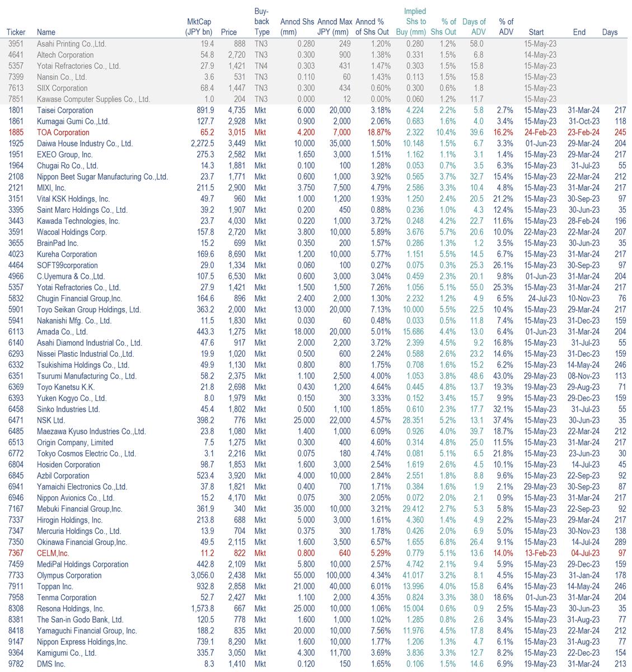This screenshot has width=632, height=672.
Task: Select Altech Corporation name cell
Action: 65,55
